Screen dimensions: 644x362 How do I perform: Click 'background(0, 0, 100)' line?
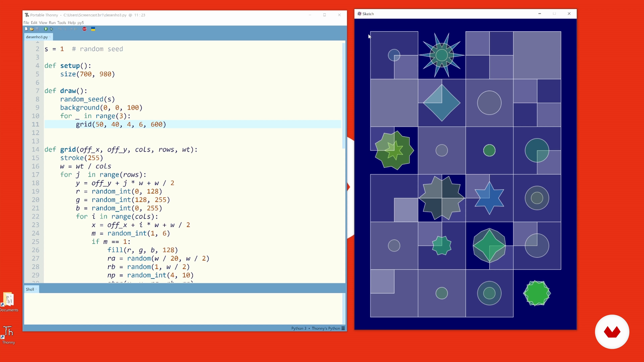[x=101, y=107]
